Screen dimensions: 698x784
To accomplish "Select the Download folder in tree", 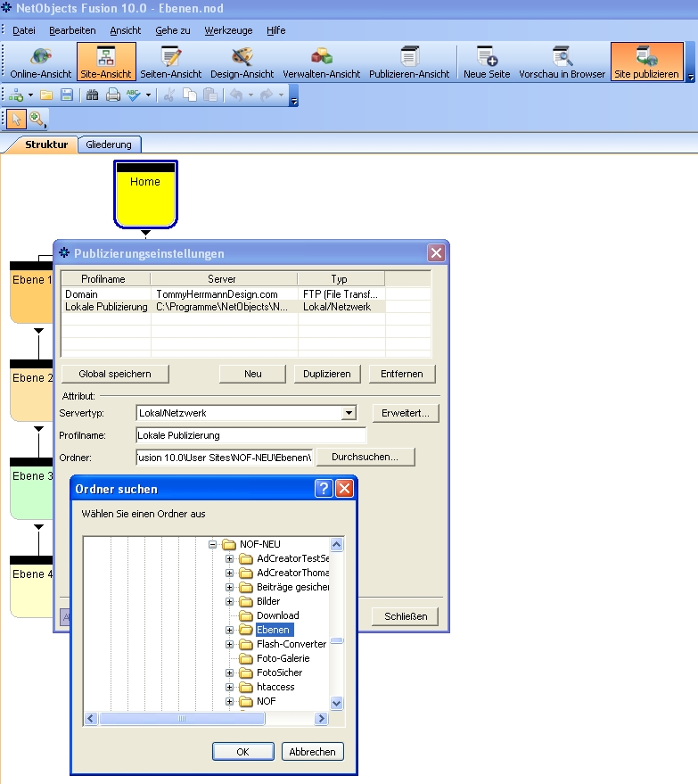I will click(277, 615).
